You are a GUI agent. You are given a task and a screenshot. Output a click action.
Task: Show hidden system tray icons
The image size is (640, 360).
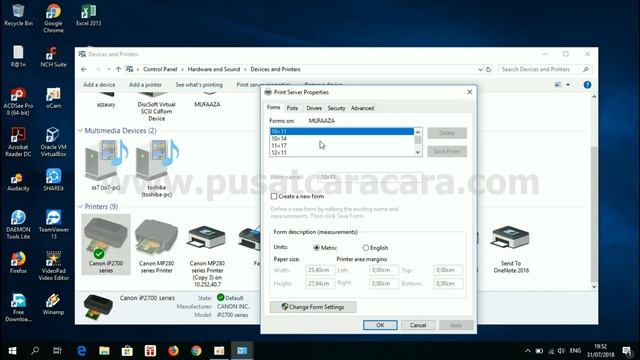pos(528,351)
